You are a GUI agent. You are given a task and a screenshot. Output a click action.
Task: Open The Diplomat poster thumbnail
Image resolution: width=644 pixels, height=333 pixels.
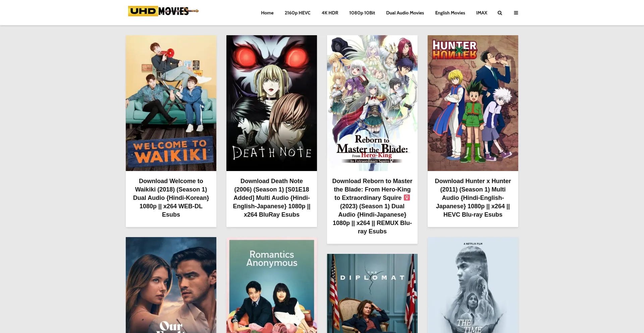tap(372, 294)
